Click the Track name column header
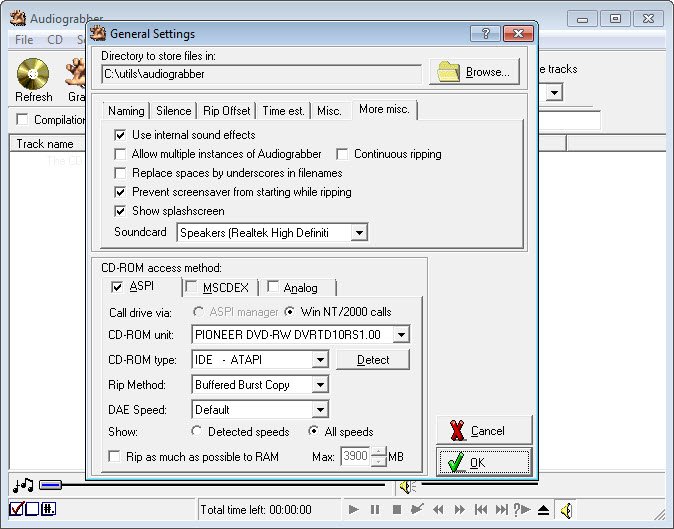The image size is (674, 529). tap(47, 144)
